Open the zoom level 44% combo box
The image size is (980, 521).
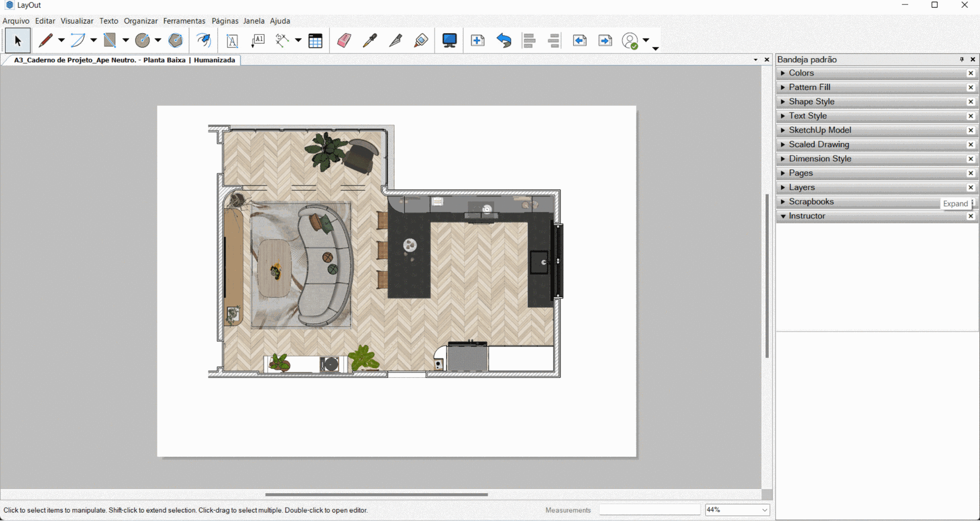[x=737, y=510]
